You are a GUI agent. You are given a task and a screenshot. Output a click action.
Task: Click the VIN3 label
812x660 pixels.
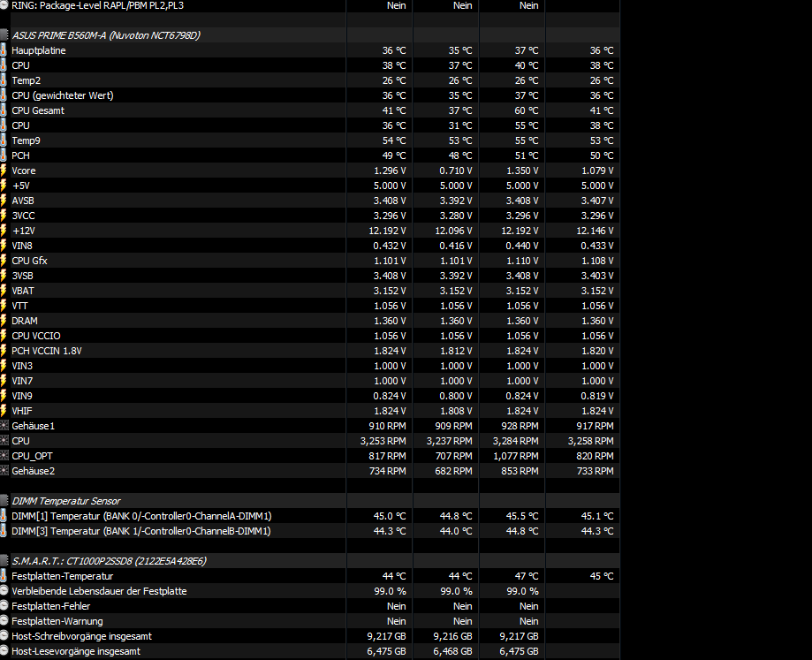[x=22, y=366]
